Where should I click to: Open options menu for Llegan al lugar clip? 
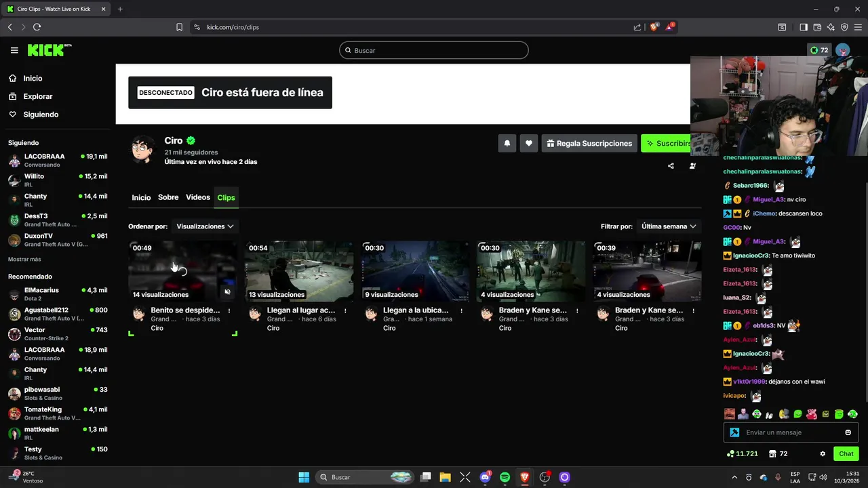[345, 310]
